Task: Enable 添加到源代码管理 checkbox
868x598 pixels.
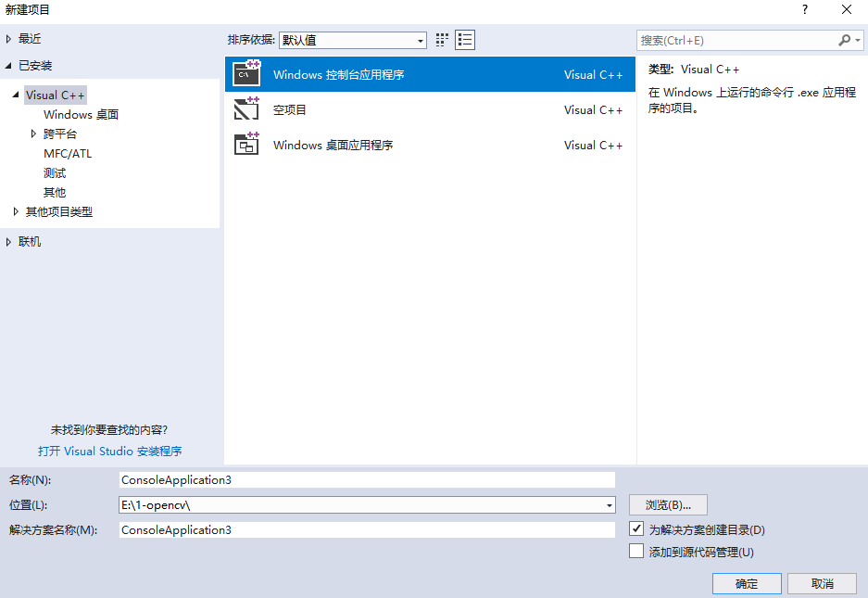Action: tap(636, 551)
